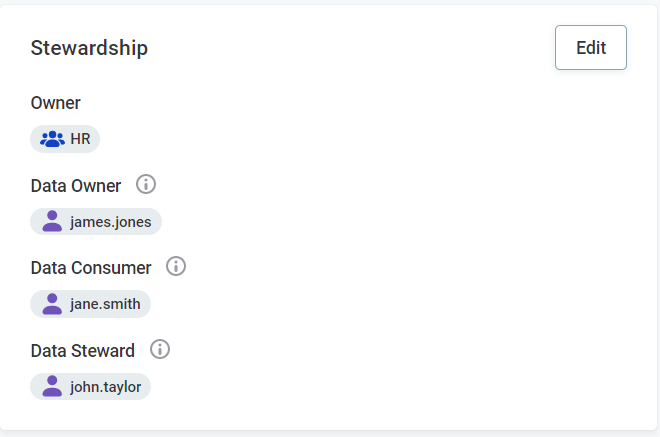Select the HR owner chip label

tap(80, 139)
